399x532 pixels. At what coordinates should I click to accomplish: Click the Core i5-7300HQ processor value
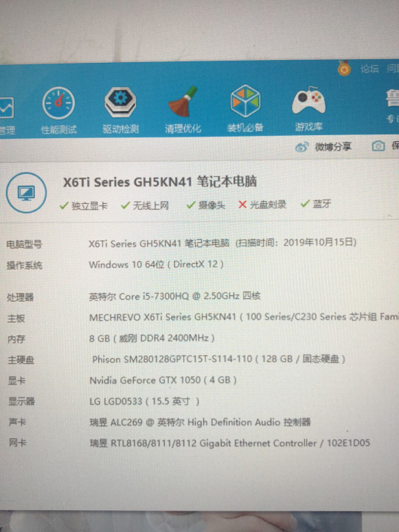pos(175,296)
